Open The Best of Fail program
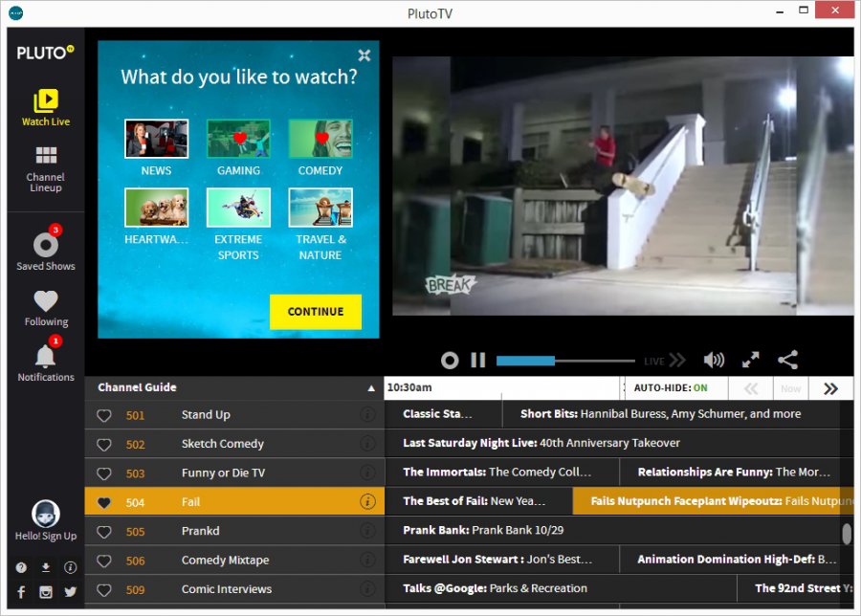Screen dimensions: 861x616 pos(478,501)
